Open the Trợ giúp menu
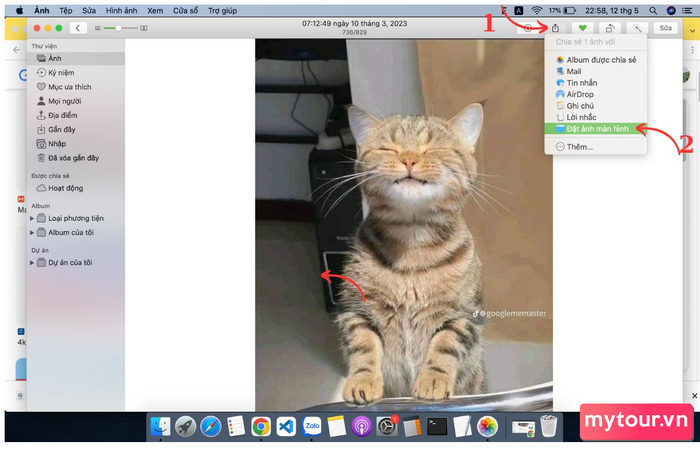The width and height of the screenshot is (700, 449). click(x=222, y=11)
